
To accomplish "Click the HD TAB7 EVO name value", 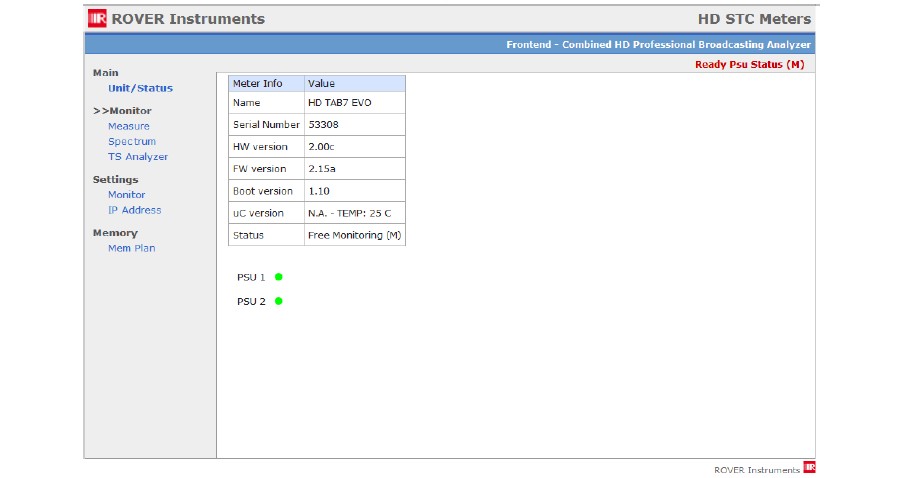I will tap(340, 103).
